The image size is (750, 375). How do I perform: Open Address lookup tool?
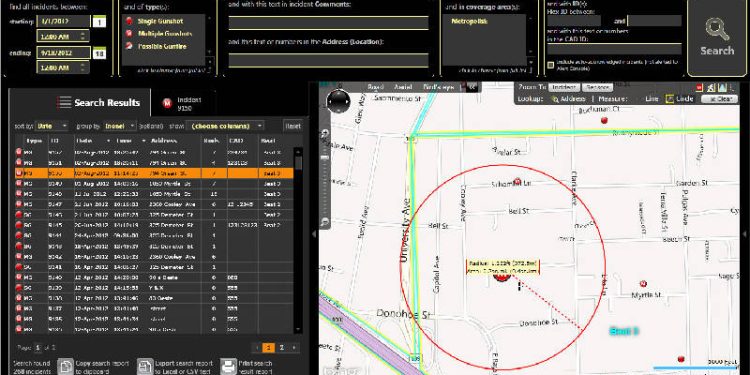pos(569,99)
